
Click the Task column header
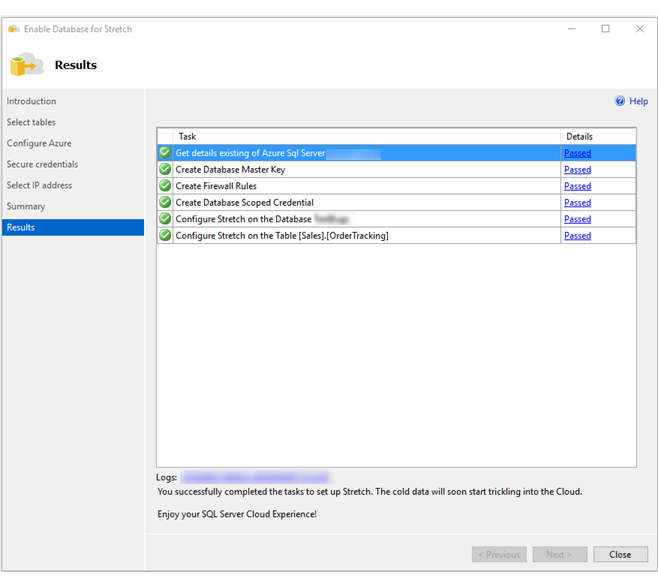pyautogui.click(x=366, y=136)
